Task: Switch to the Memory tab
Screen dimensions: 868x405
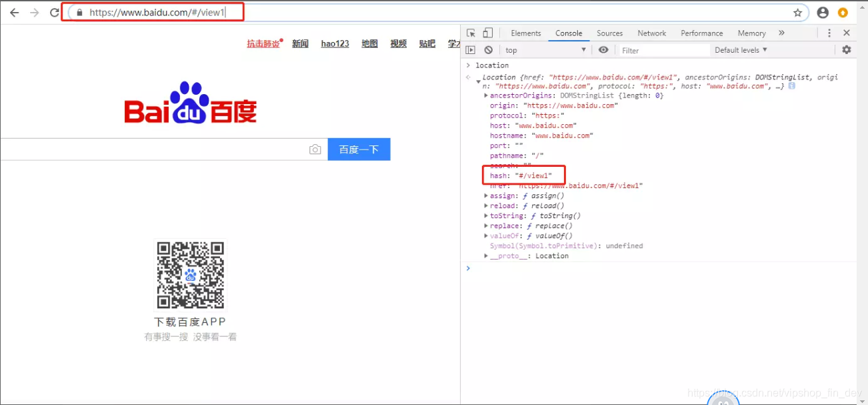Action: coord(751,33)
